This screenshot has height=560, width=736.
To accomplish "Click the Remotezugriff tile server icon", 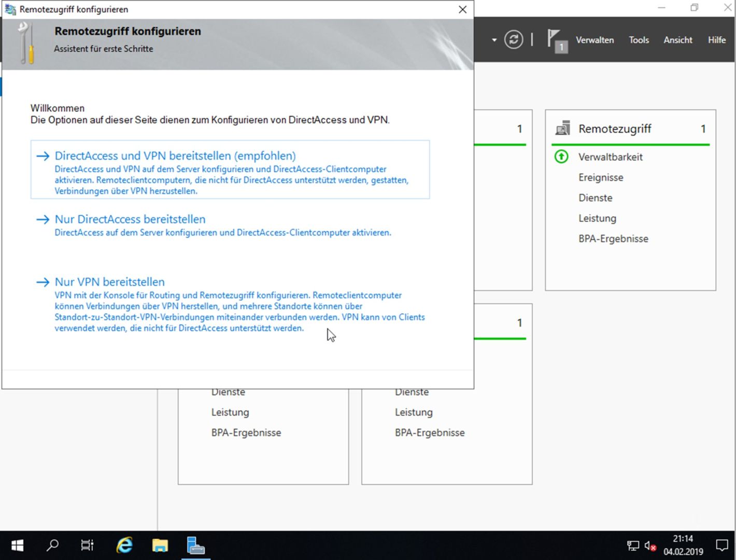I will (562, 128).
